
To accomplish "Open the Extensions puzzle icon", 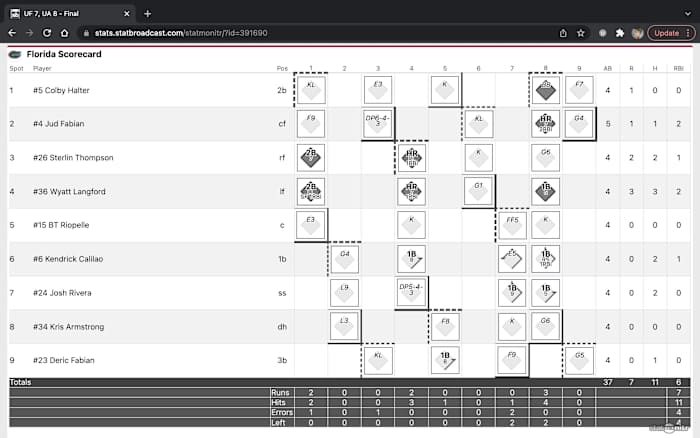I will point(620,33).
